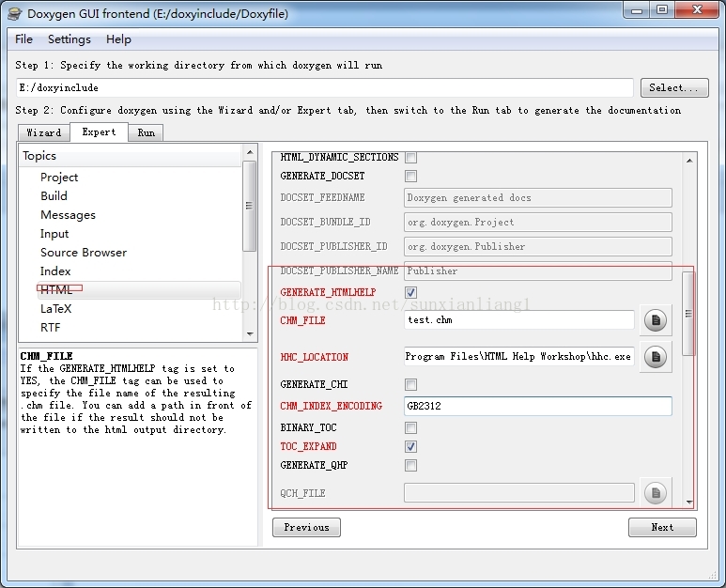Minimize the Doxygen window
This screenshot has height=588, width=726.
click(x=637, y=10)
